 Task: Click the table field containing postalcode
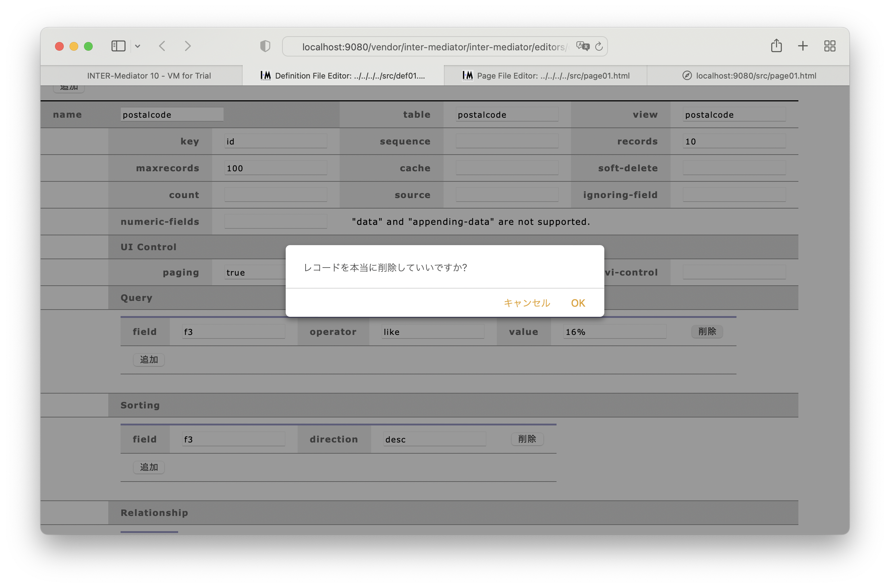click(x=507, y=114)
